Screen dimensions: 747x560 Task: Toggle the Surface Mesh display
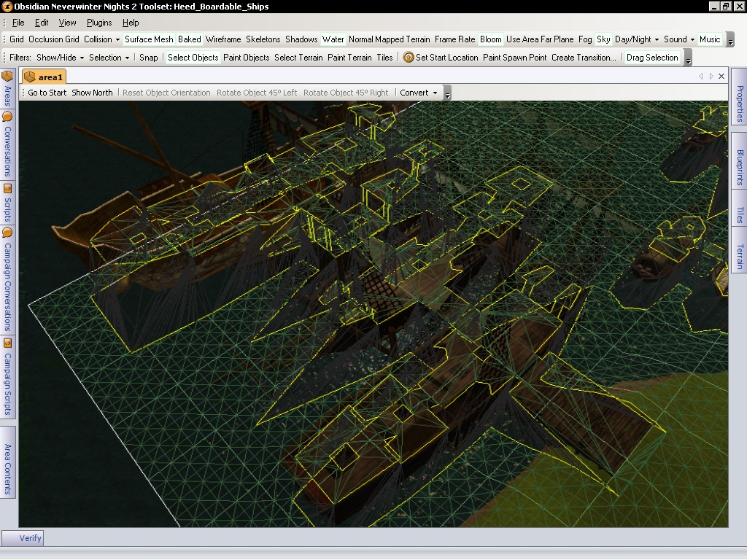tap(149, 39)
